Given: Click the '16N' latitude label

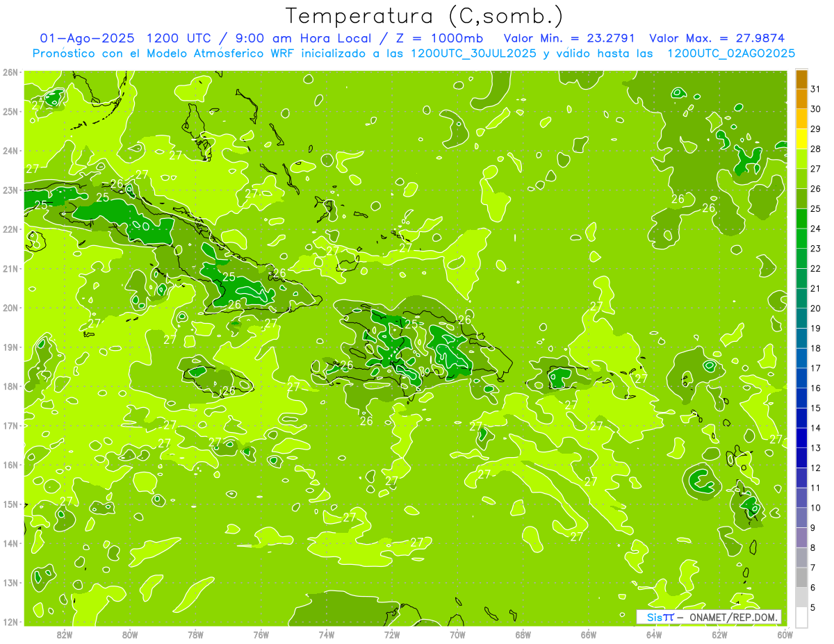Looking at the screenshot, I should pyautogui.click(x=10, y=465).
